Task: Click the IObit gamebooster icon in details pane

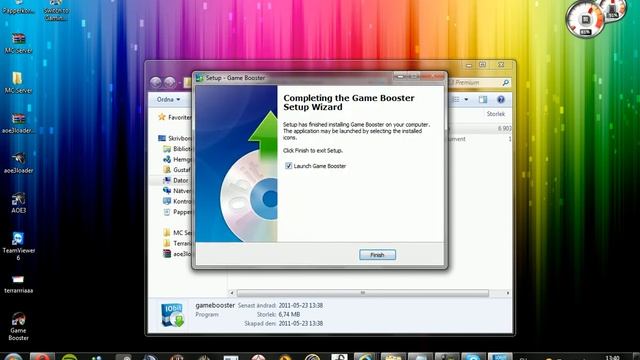Action: 172,315
